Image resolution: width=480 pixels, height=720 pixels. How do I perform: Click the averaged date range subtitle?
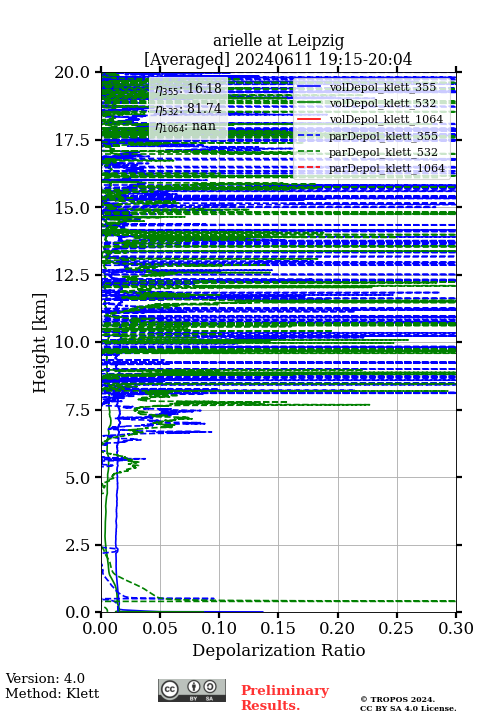point(278,60)
